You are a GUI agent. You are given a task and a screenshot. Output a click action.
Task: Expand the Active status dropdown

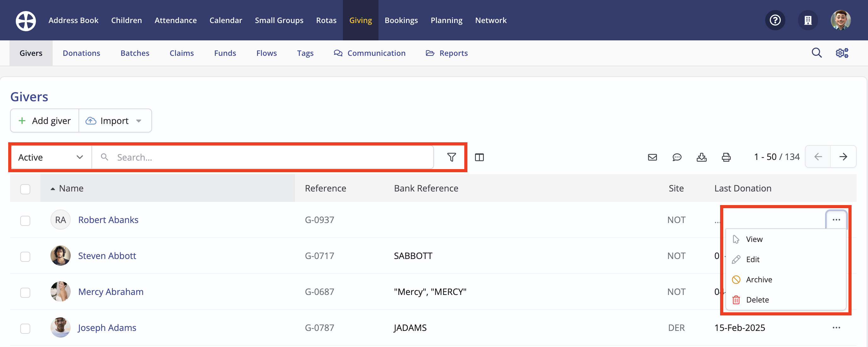pyautogui.click(x=50, y=157)
